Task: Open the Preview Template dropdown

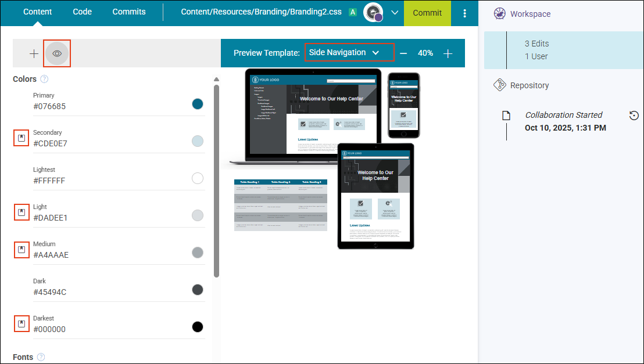Action: pos(349,53)
